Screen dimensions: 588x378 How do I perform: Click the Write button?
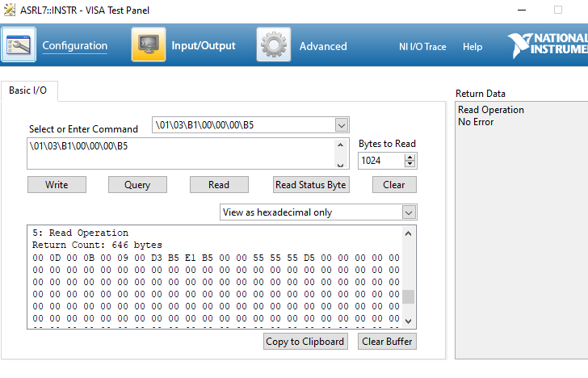(57, 185)
